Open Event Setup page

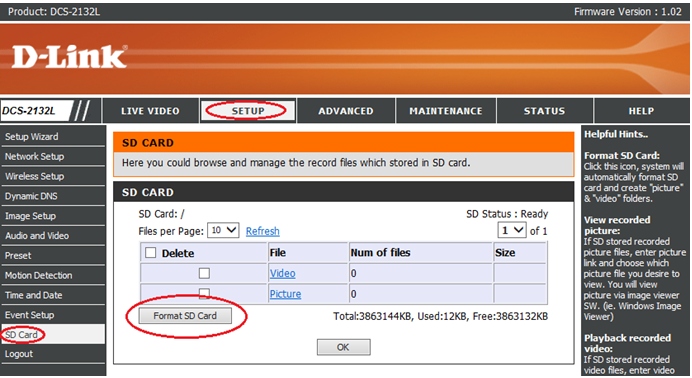pos(53,315)
